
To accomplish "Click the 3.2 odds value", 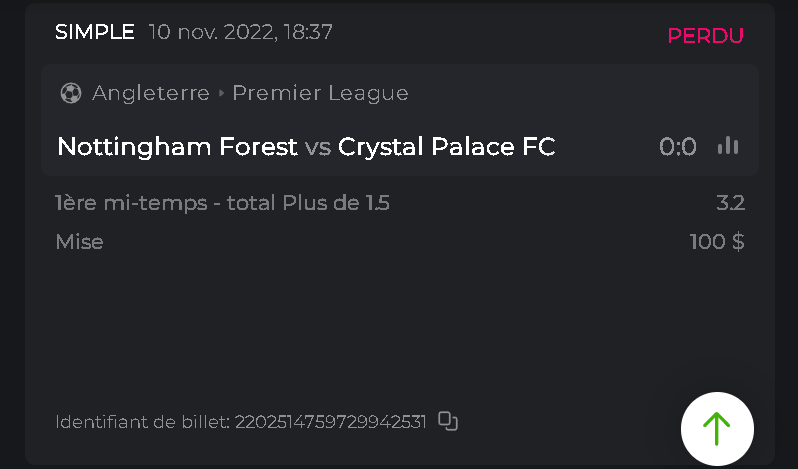I will coord(730,203).
